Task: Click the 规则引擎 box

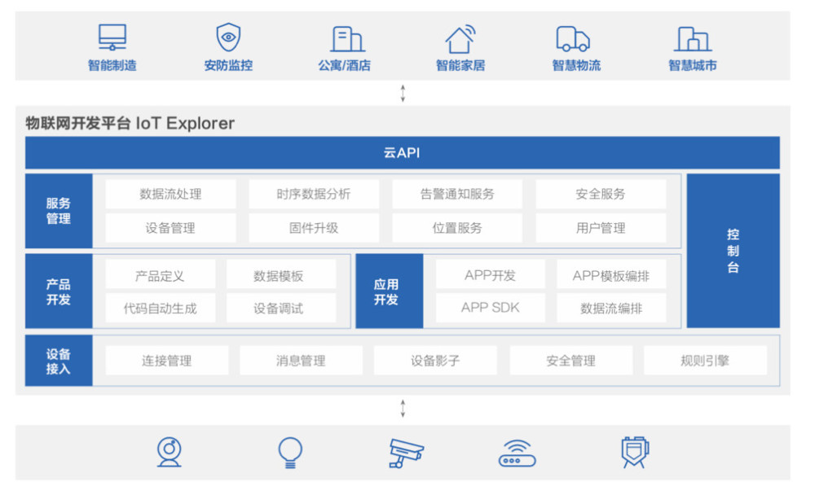Action: point(705,360)
